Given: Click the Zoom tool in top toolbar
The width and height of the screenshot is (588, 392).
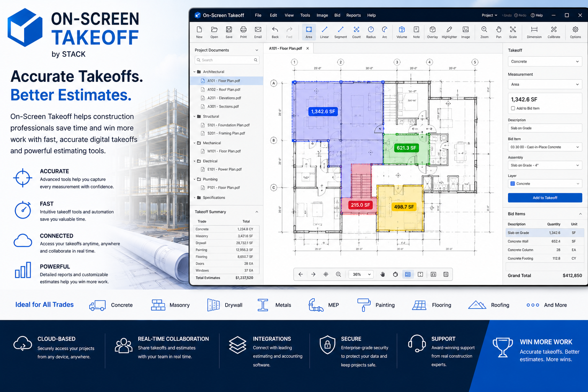Looking at the screenshot, I should [x=484, y=32].
